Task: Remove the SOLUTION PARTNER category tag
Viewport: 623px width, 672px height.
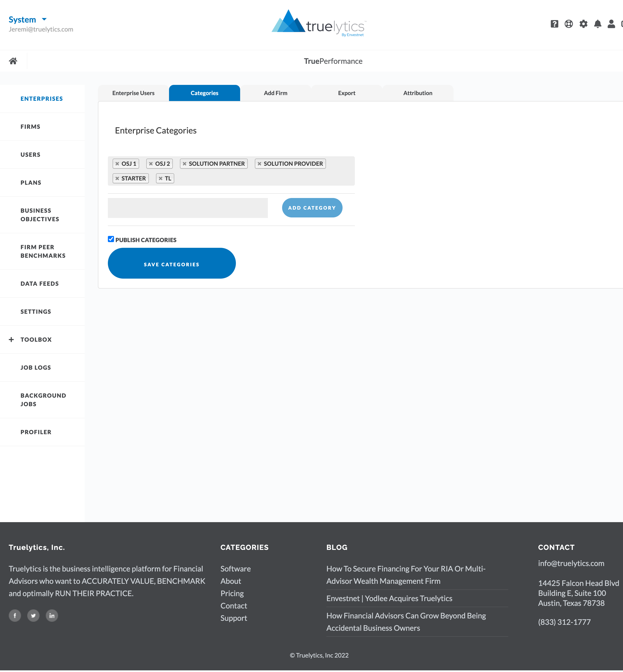Action: (x=184, y=164)
